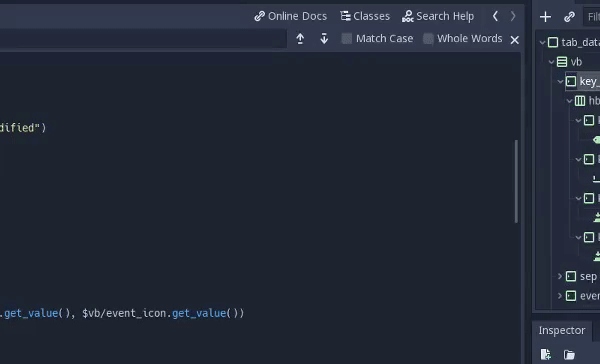Select the key_ node in scene tree
The height and width of the screenshot is (364, 600).
[589, 81]
